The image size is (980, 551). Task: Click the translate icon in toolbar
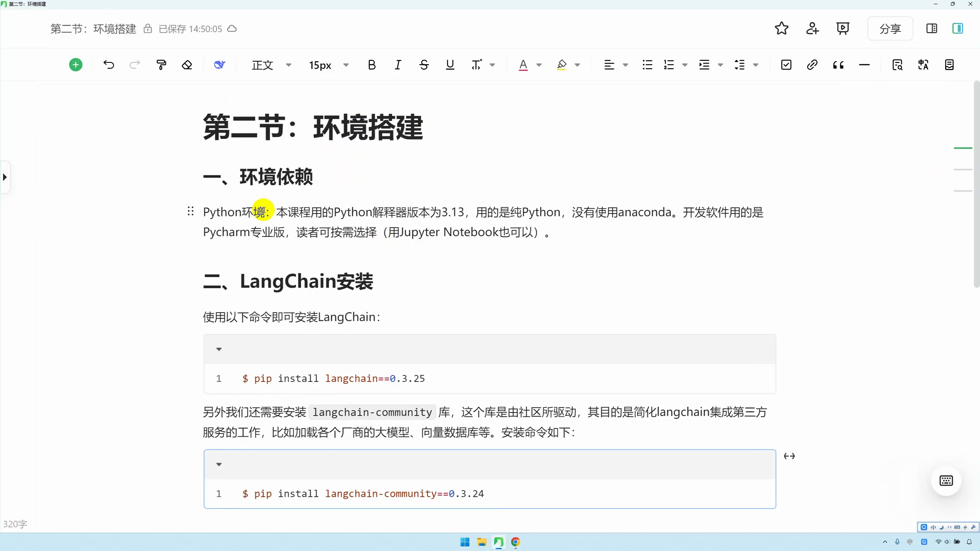[923, 64]
